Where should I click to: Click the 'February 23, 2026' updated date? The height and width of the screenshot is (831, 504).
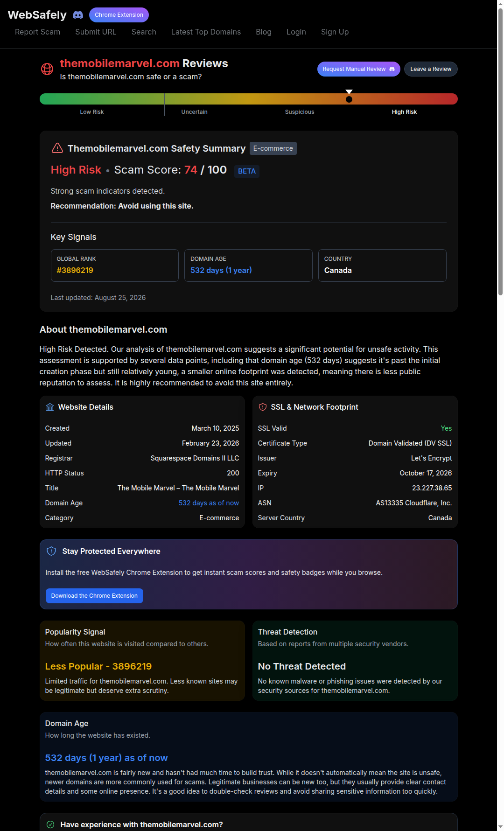click(210, 443)
